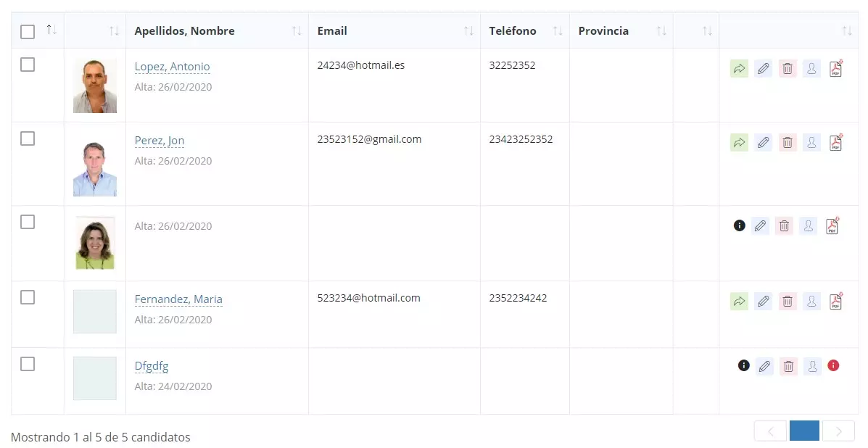The image size is (868, 448).
Task: Select the checkbox for Lopez, Antonio row
Action: [28, 65]
